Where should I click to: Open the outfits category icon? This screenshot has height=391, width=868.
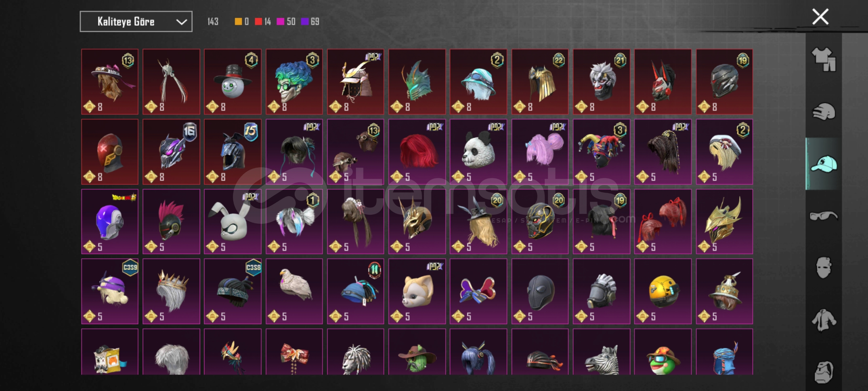(824, 60)
